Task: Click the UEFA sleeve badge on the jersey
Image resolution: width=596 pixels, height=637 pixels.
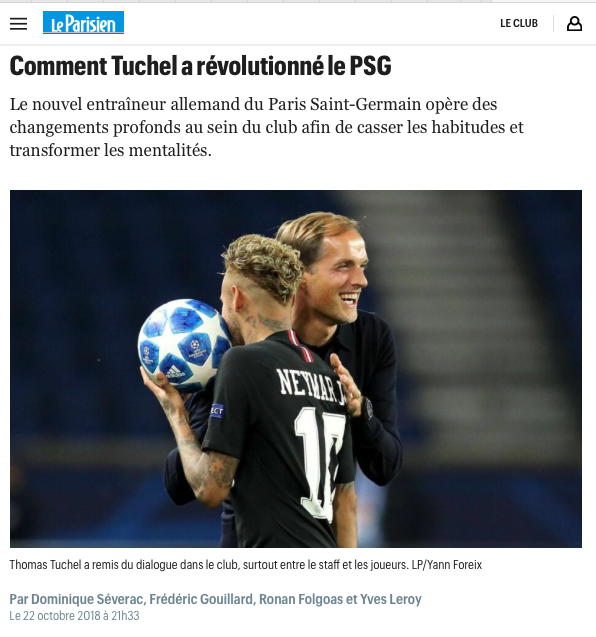Action: [217, 411]
